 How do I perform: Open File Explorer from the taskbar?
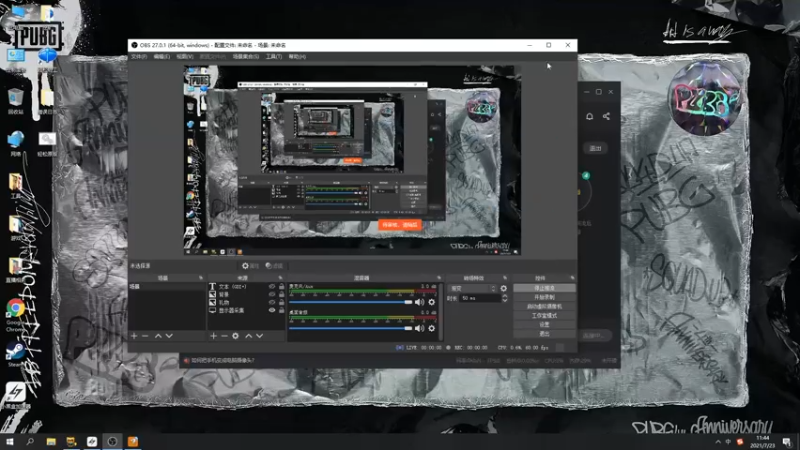pos(51,441)
